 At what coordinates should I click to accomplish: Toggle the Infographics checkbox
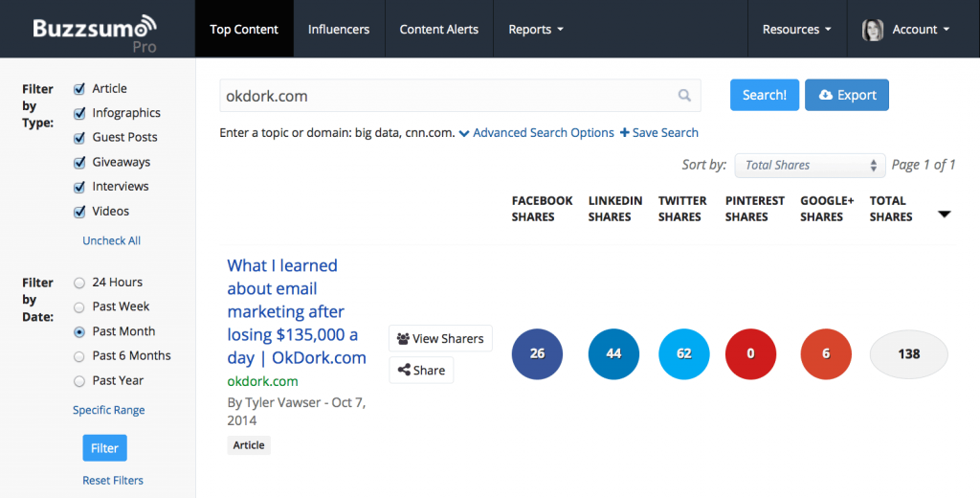coord(79,113)
